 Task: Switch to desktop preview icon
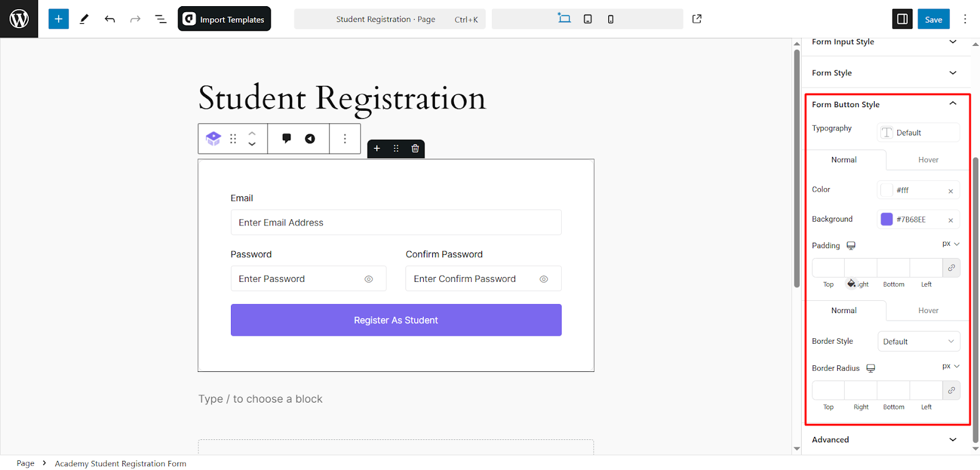(564, 19)
